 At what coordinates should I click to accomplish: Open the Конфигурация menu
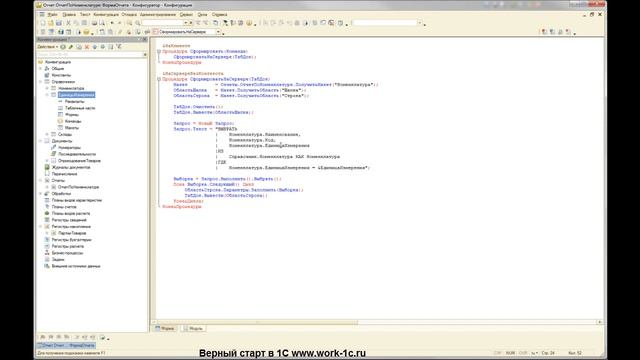[x=106, y=14]
